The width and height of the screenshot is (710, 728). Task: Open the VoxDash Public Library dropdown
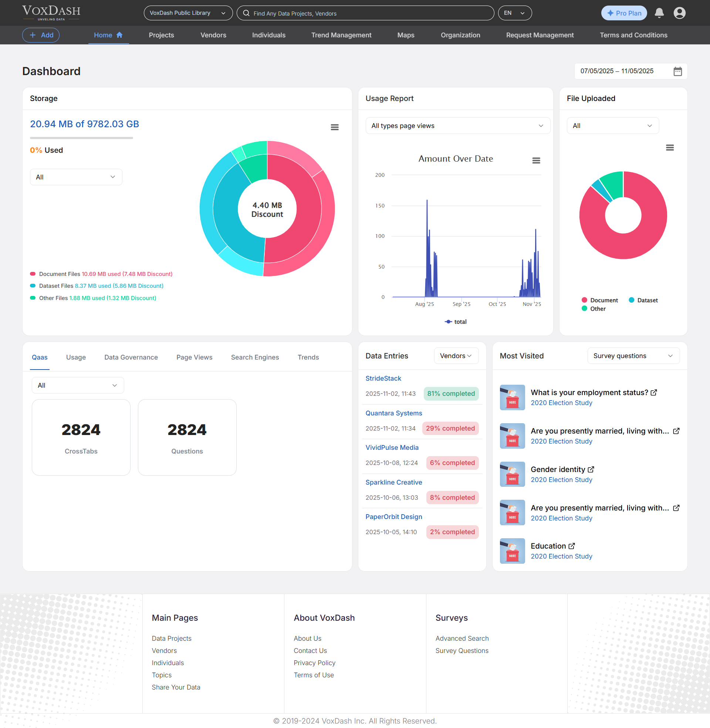[188, 13]
